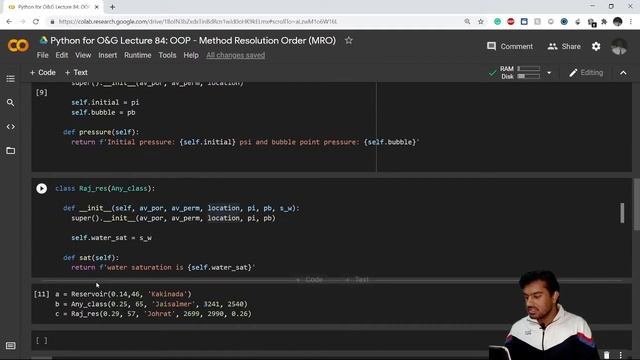
Task: Click the Colab account avatar
Action: (x=619, y=47)
